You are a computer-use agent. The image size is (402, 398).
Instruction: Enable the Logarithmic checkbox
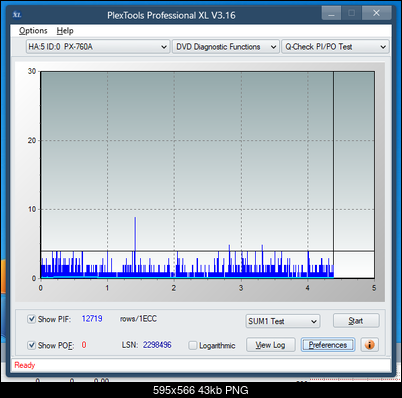click(193, 345)
